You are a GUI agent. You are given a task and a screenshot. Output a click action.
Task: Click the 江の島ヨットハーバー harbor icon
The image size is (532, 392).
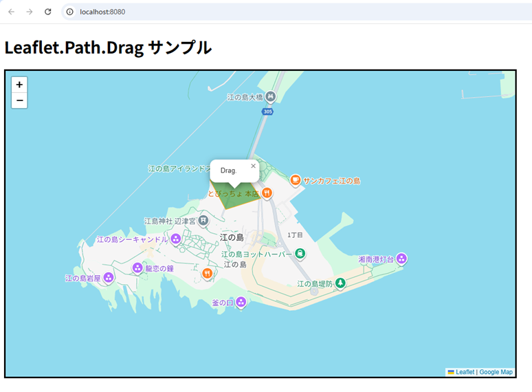(x=300, y=254)
